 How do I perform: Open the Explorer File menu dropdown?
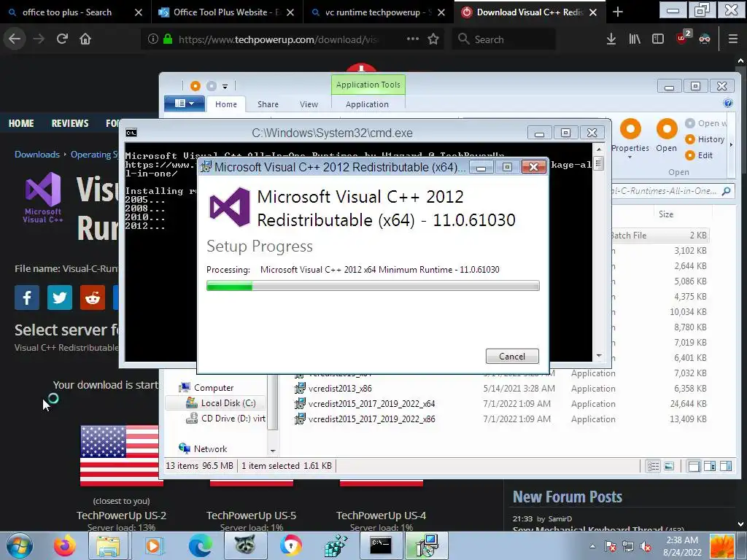(x=185, y=104)
